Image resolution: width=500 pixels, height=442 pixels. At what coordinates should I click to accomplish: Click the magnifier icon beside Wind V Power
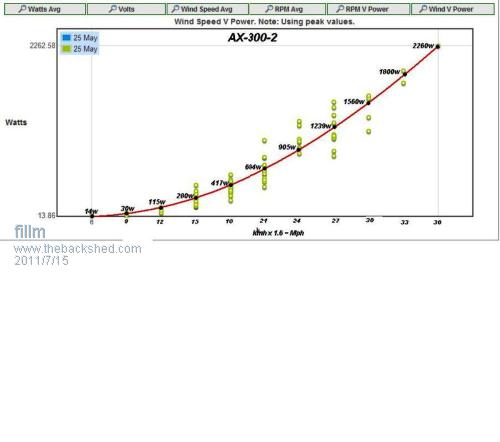(423, 9)
